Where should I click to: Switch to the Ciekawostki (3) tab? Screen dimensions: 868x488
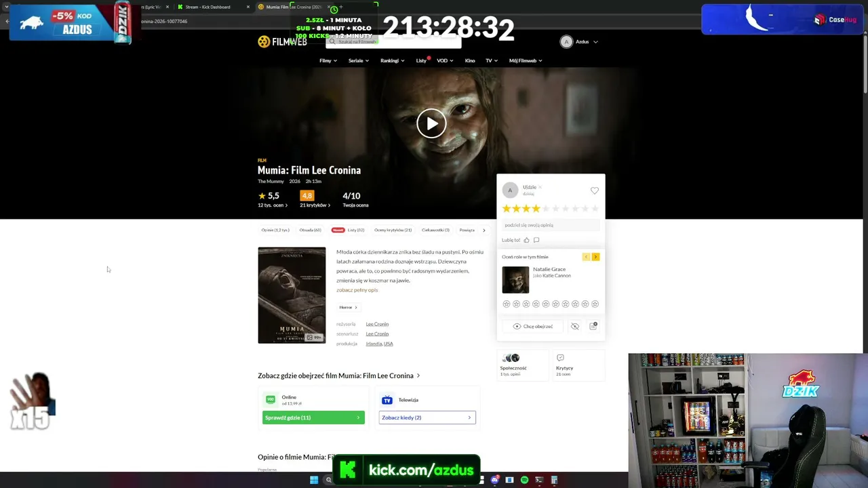(435, 230)
